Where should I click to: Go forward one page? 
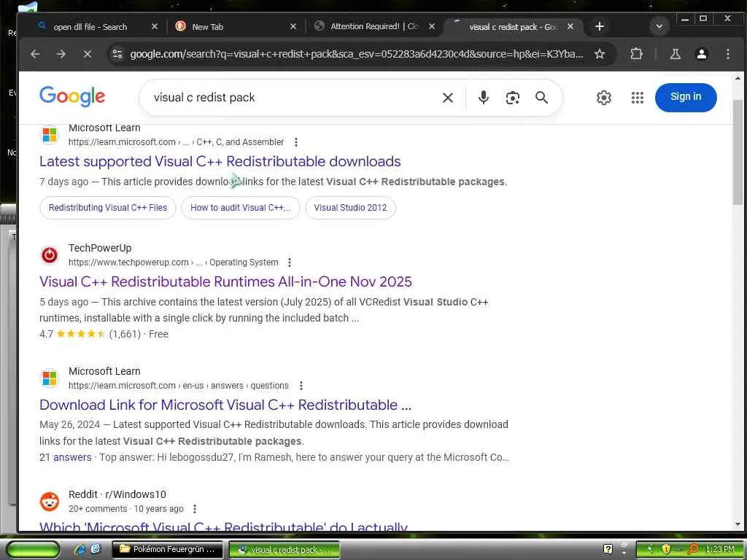tap(61, 54)
